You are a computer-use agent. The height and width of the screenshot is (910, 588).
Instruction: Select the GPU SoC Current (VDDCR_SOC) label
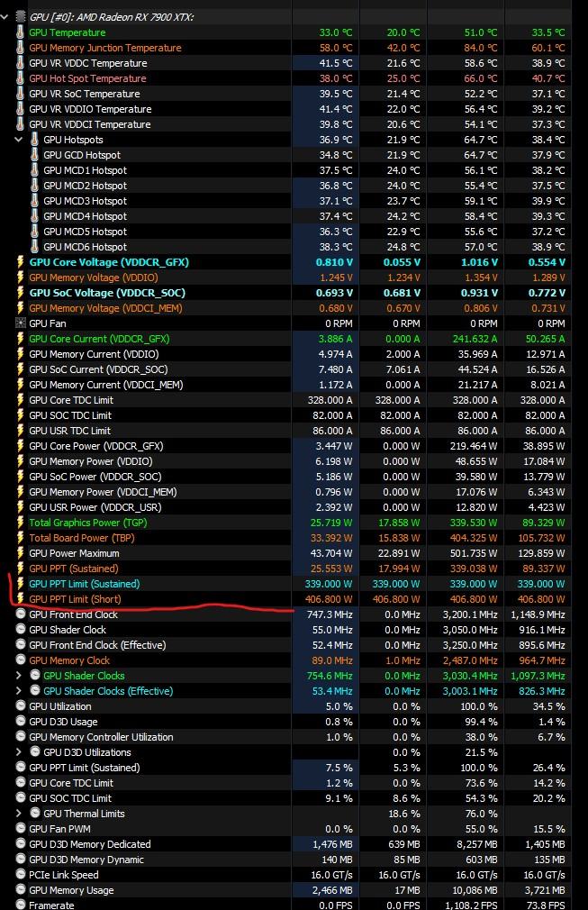(98, 369)
